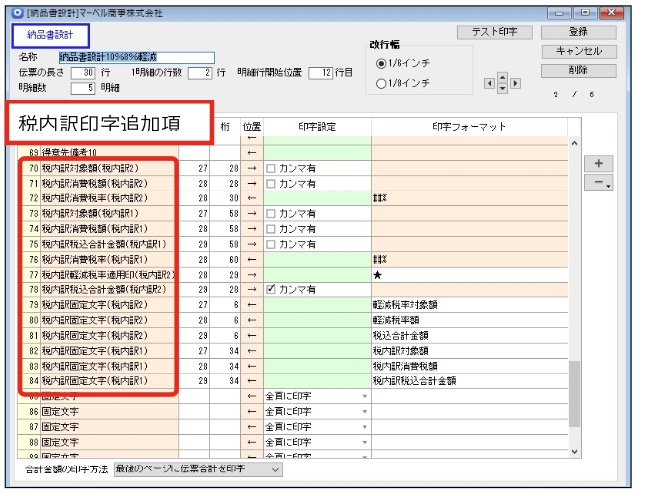Viewport: 647px width, 496px height.
Task: Click the scroll down arrow of the grid
Action: click(572, 452)
